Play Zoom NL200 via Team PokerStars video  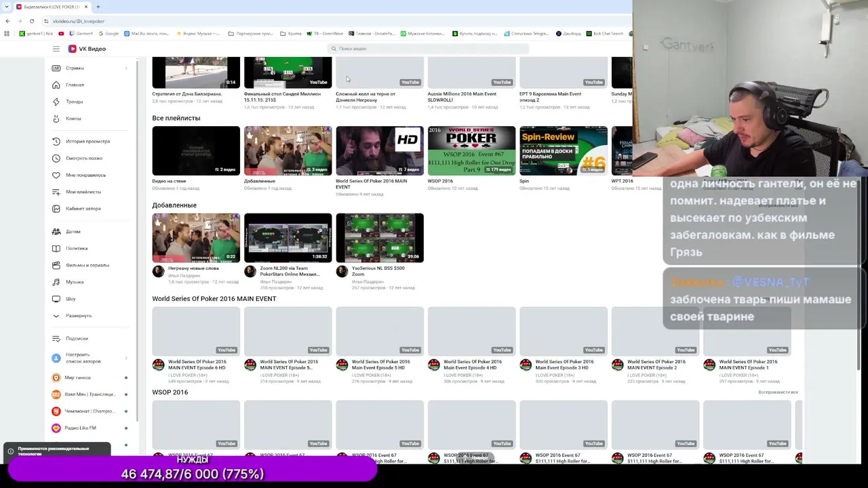coord(288,238)
